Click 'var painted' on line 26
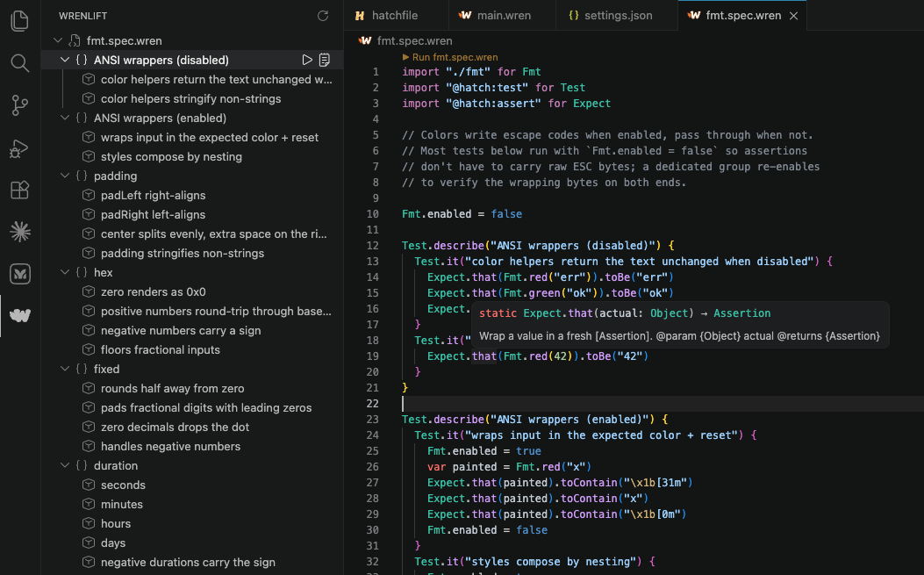This screenshot has width=924, height=575. 462,466
